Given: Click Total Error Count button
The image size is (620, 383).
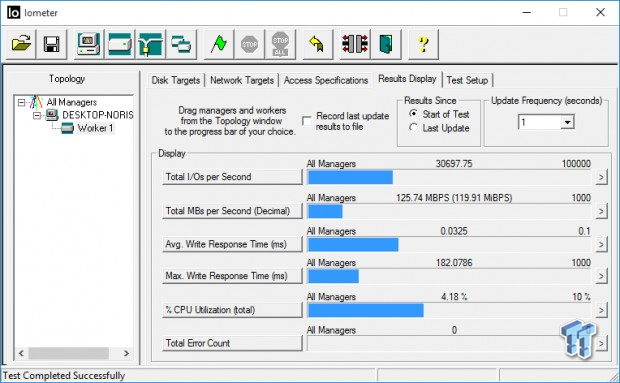Looking at the screenshot, I should coord(232,343).
